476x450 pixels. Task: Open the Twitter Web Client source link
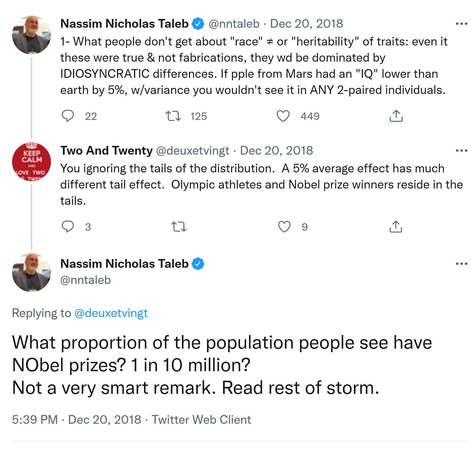click(201, 420)
